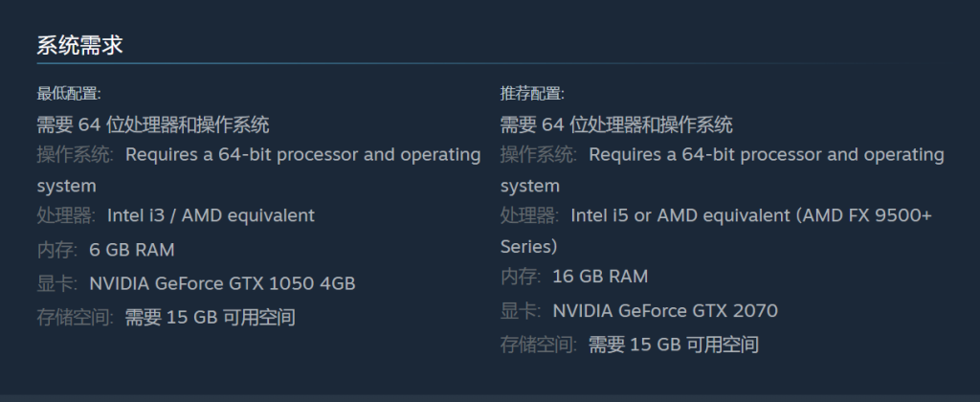Click the minimum 操作系统 label
Viewport: 980px width, 402px height.
click(75, 154)
